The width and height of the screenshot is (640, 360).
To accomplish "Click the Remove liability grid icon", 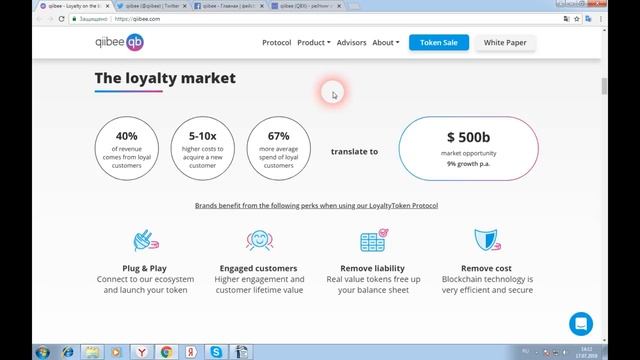I will (373, 240).
